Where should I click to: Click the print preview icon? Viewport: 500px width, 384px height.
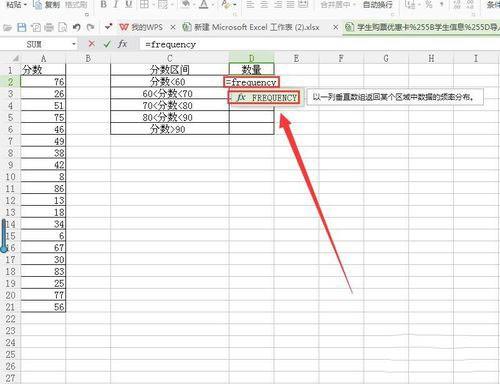[62, 27]
